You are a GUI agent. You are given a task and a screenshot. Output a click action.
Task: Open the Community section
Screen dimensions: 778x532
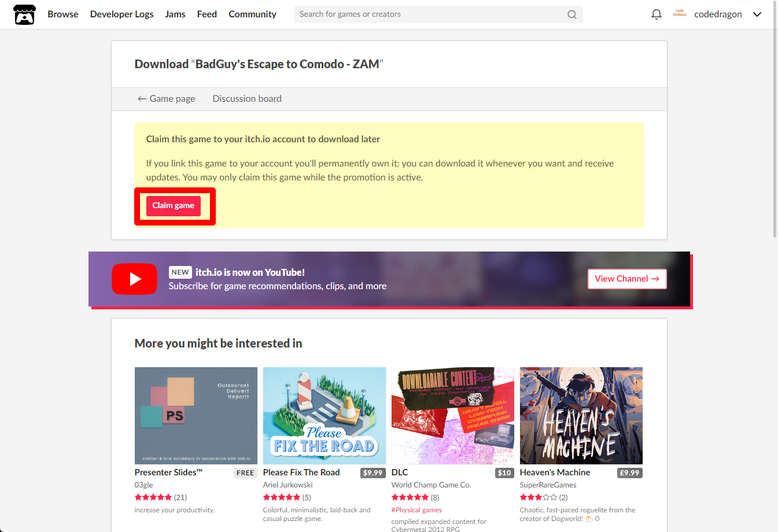point(252,14)
